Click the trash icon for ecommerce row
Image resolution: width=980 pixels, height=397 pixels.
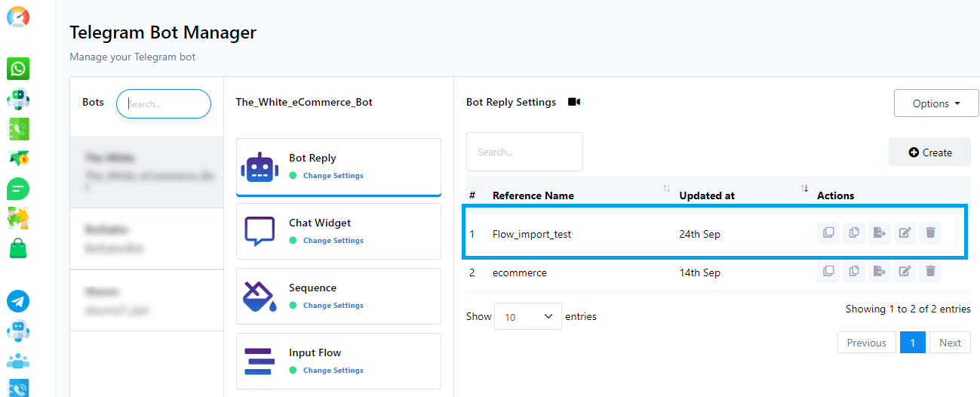930,271
